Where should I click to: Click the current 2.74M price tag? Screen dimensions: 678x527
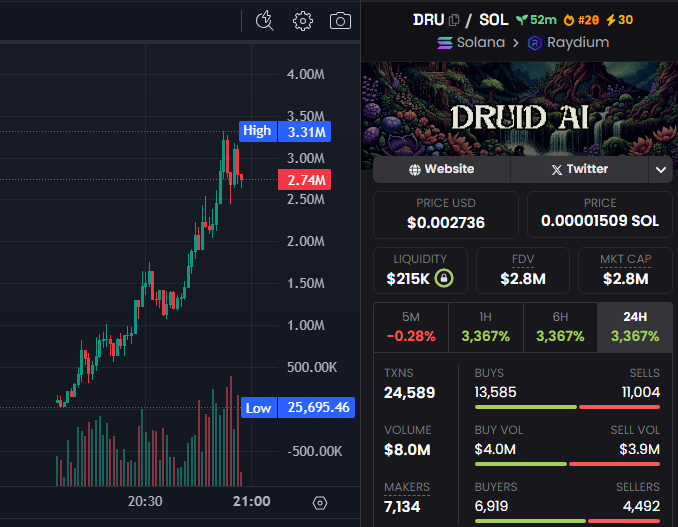pos(304,179)
